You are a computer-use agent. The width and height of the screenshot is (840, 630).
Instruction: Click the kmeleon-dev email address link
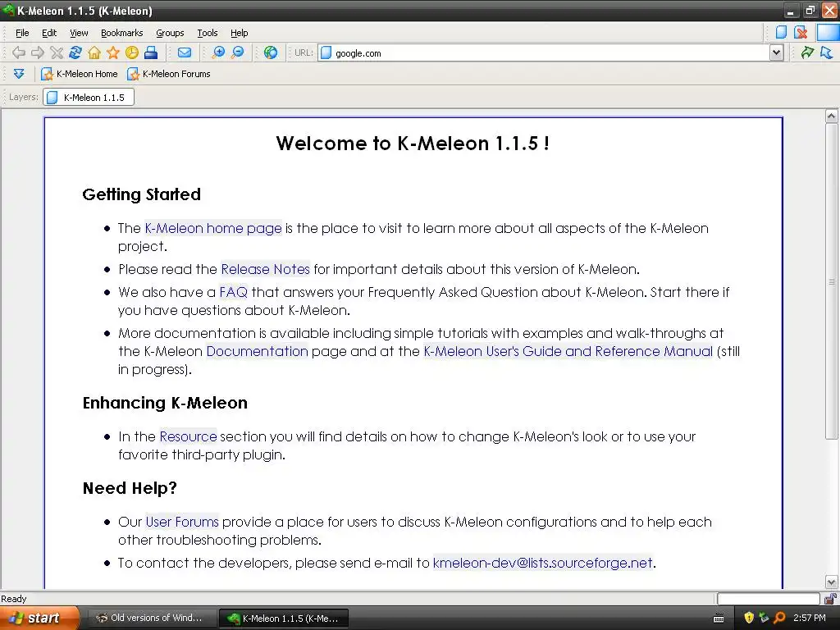pos(543,563)
